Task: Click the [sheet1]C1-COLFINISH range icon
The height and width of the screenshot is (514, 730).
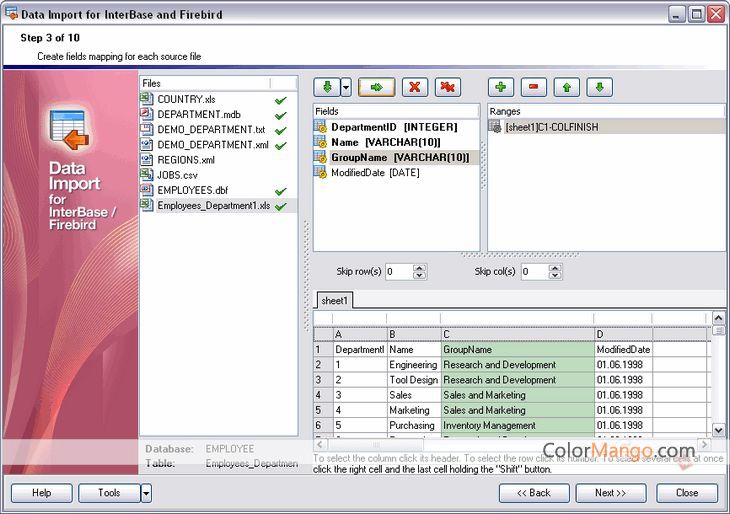Action: click(x=495, y=127)
